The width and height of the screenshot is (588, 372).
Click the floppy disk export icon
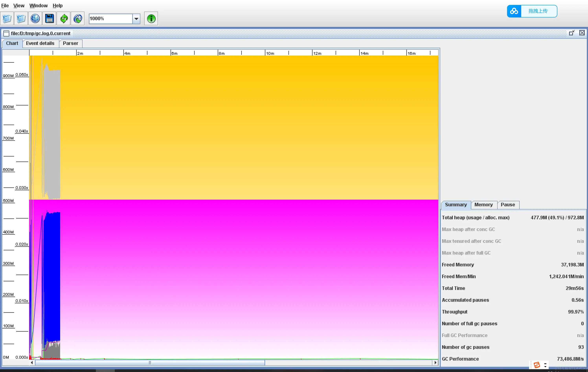(x=49, y=18)
